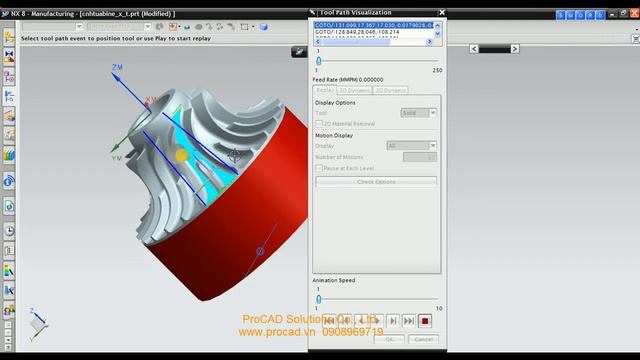
Task: Click the Number of Motions field
Action: [420, 157]
